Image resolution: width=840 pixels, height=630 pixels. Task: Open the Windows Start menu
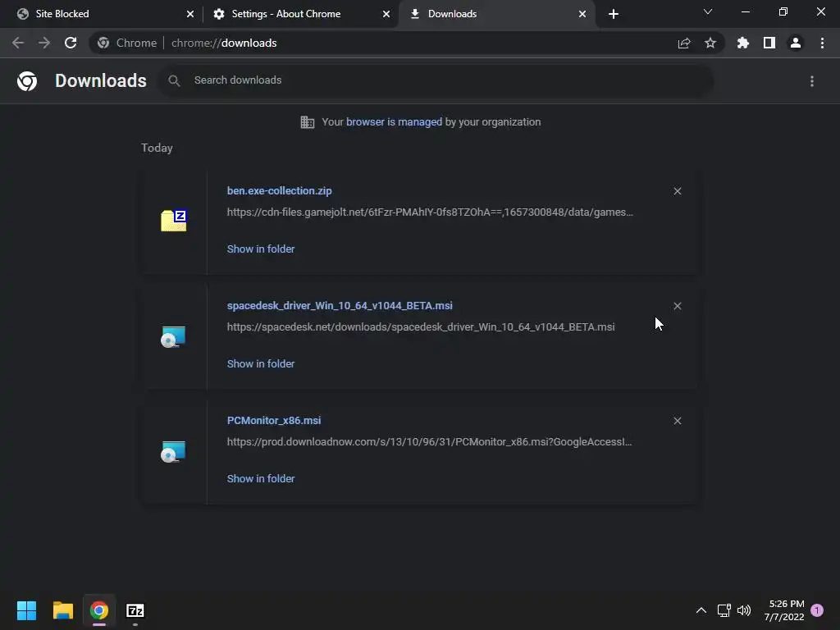point(26,610)
